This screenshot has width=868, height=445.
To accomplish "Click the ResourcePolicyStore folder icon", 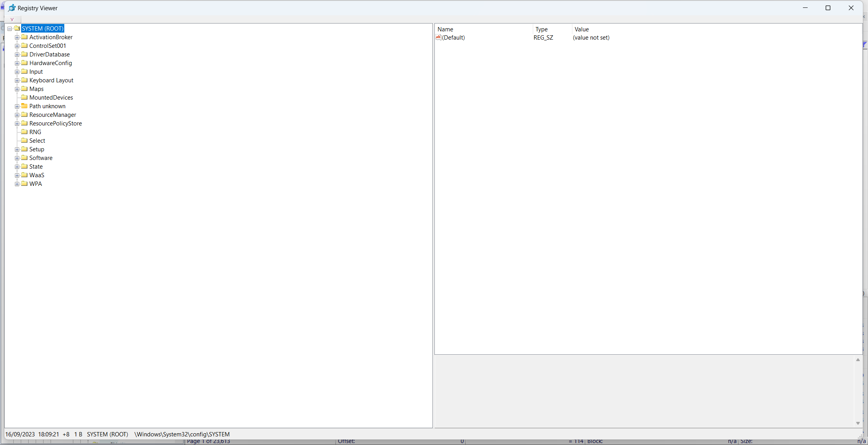I will pos(24,123).
